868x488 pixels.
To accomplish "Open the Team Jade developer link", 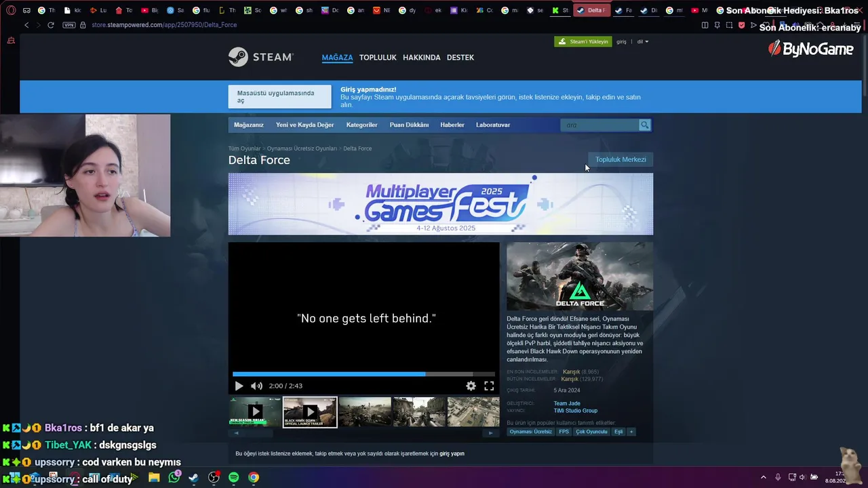I will click(x=567, y=403).
